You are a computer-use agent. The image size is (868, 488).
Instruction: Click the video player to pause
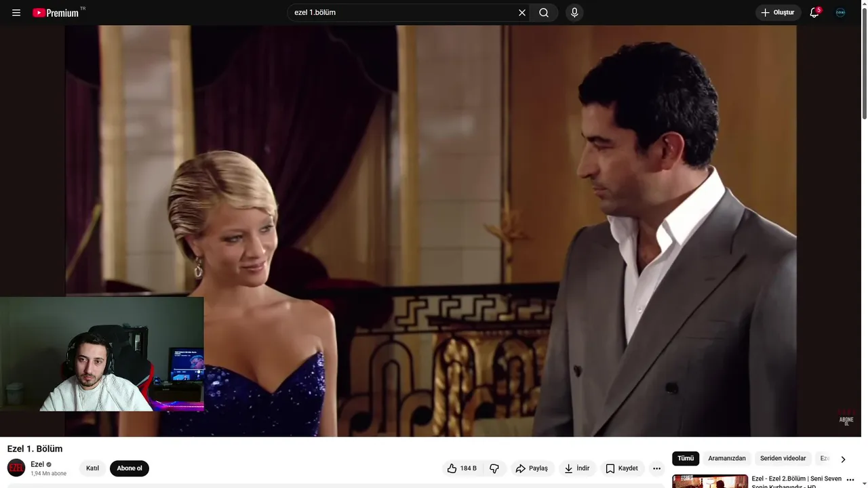coord(431,230)
